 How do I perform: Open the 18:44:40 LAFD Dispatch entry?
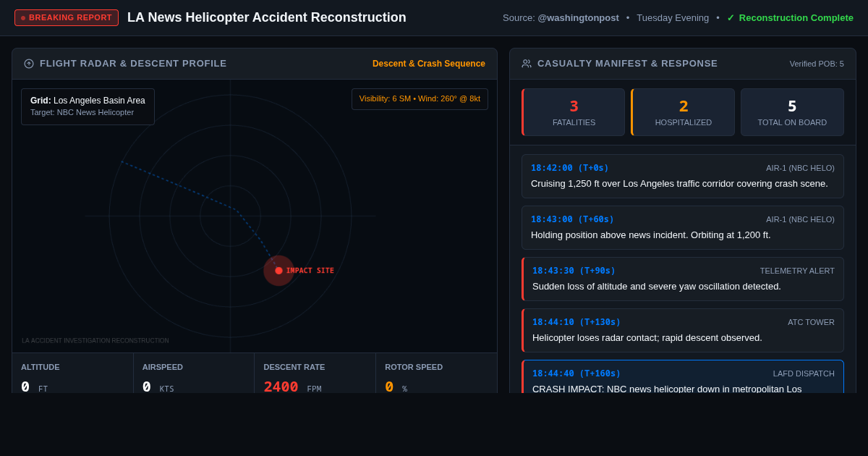tap(683, 377)
